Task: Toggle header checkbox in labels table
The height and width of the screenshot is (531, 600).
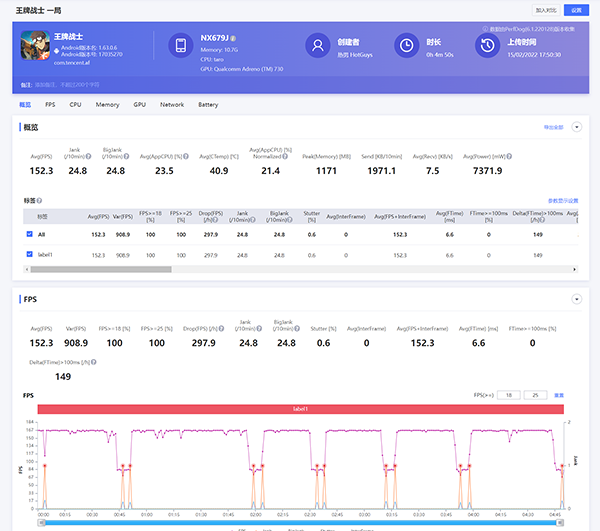Action: point(29,215)
